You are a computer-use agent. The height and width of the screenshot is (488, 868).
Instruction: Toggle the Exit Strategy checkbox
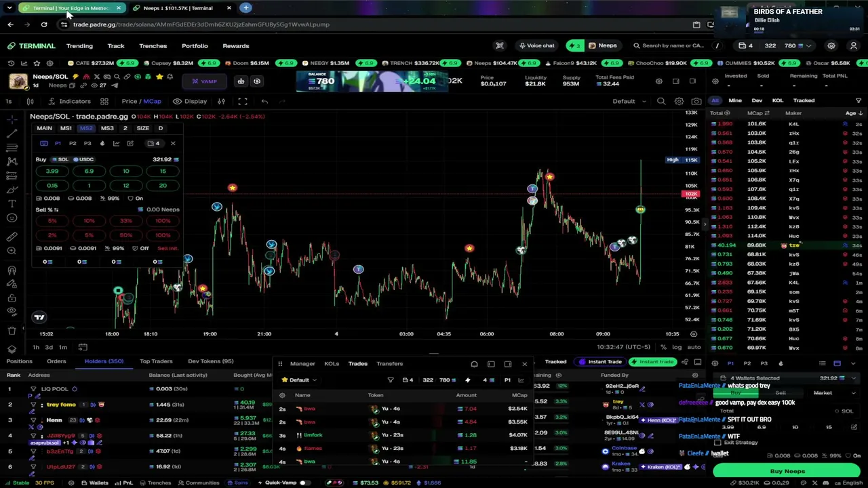click(718, 443)
